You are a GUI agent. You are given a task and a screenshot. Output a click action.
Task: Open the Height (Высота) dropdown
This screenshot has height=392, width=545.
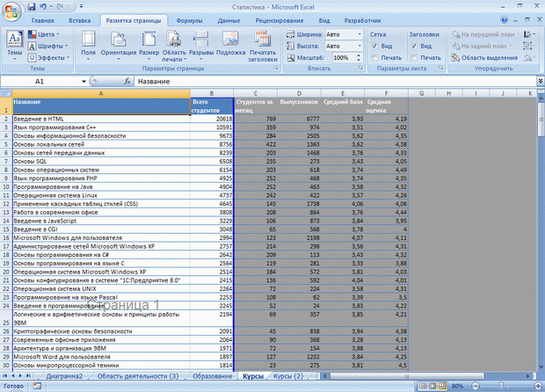(x=360, y=46)
